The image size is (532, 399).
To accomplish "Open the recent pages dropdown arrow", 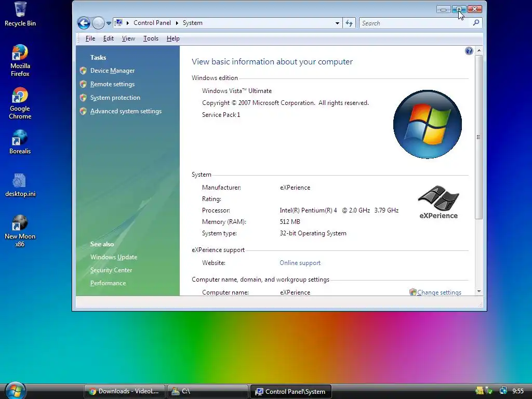I will (109, 23).
